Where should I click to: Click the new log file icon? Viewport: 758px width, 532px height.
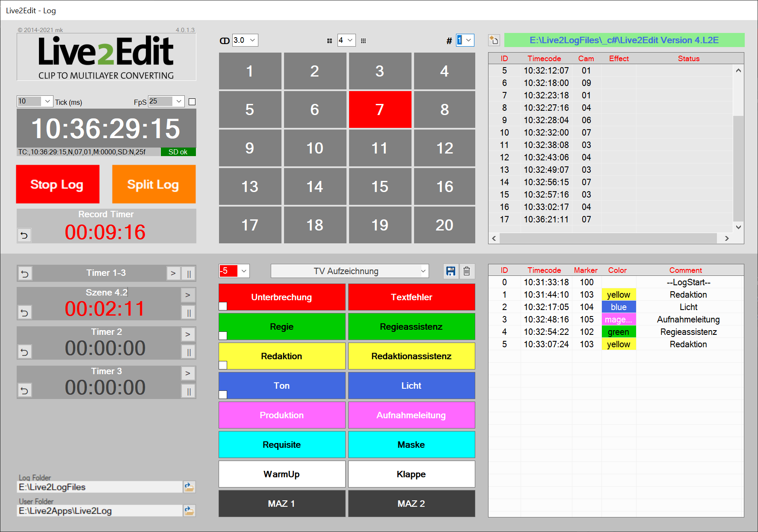[x=494, y=40]
